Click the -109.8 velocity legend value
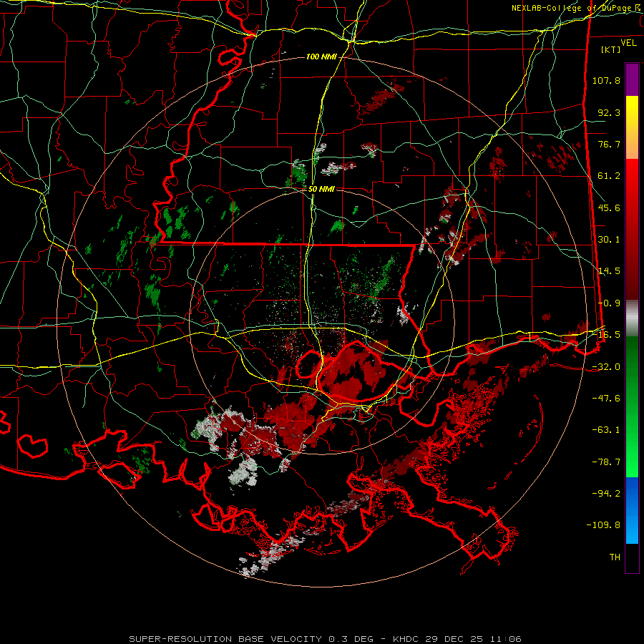This screenshot has height=644, width=644. coord(603,525)
